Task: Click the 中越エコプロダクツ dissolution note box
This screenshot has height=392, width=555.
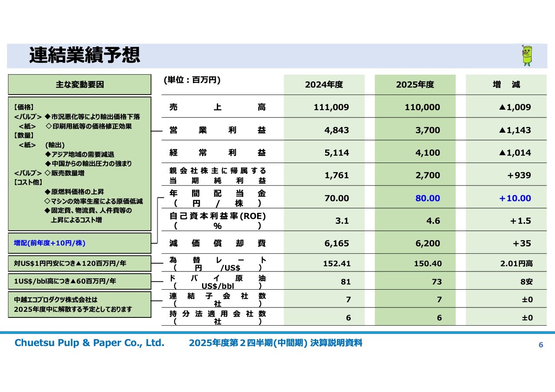Action: click(x=79, y=304)
